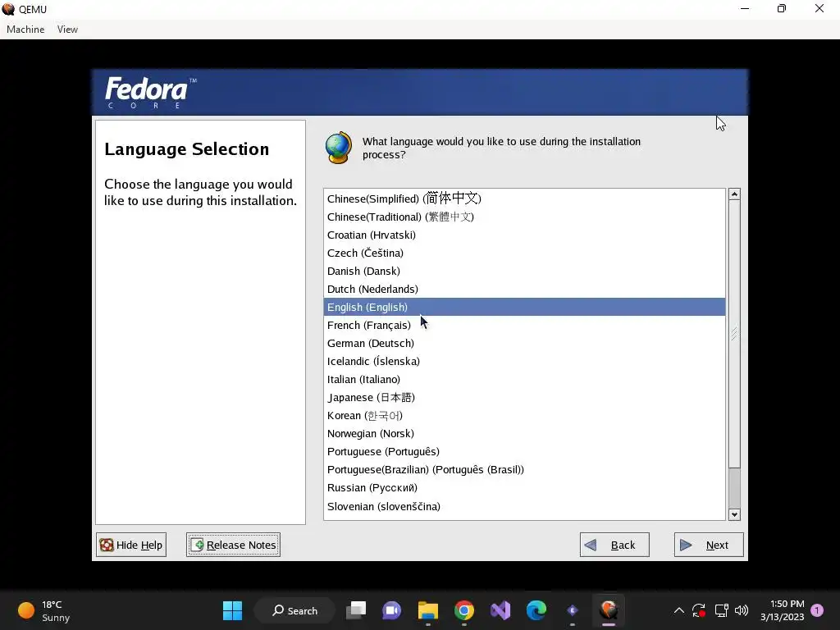Select Croatian (Hrvatski) from list
840x630 pixels.
[x=524, y=235]
